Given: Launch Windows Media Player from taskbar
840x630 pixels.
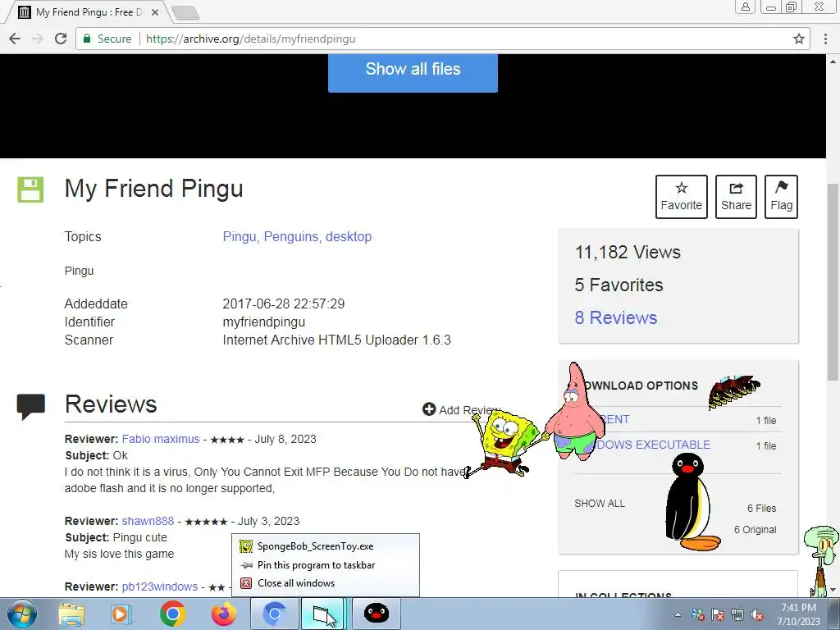Looking at the screenshot, I should pos(121,614).
